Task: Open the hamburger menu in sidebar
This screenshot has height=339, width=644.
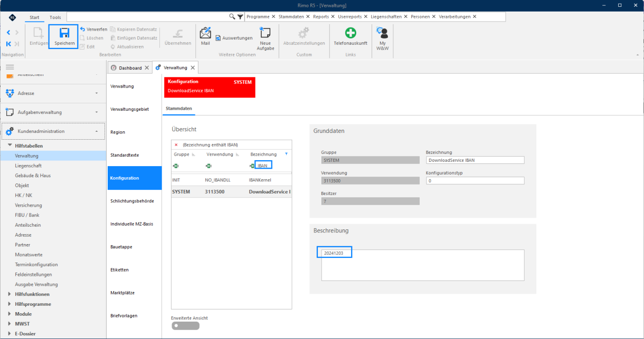Action: pyautogui.click(x=10, y=67)
